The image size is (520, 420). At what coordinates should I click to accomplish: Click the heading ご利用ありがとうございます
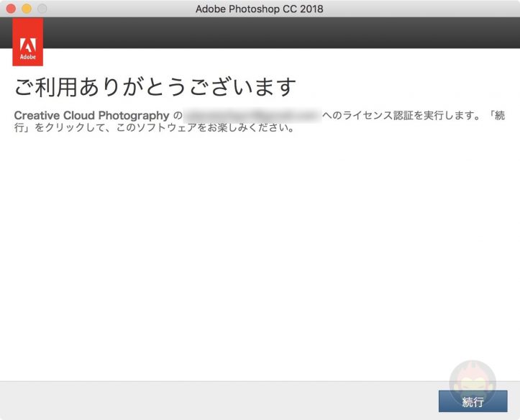click(x=155, y=88)
